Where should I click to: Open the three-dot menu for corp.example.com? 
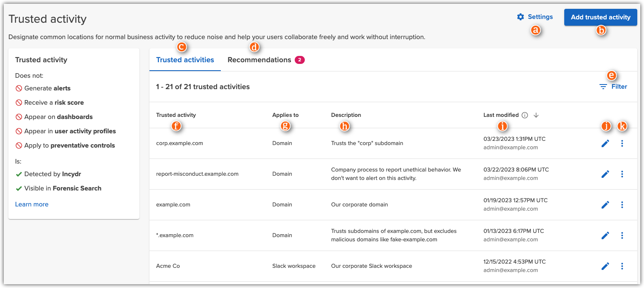tap(622, 143)
